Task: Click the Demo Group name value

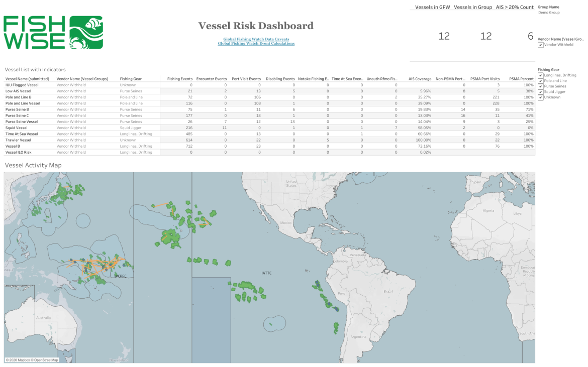Action: (549, 13)
